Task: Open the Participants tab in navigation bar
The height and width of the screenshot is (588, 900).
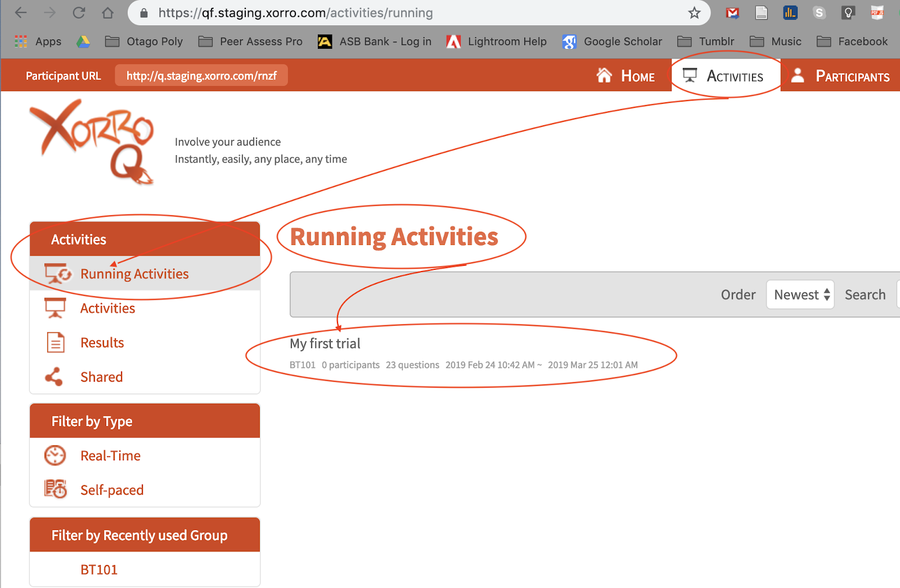Action: tap(840, 76)
